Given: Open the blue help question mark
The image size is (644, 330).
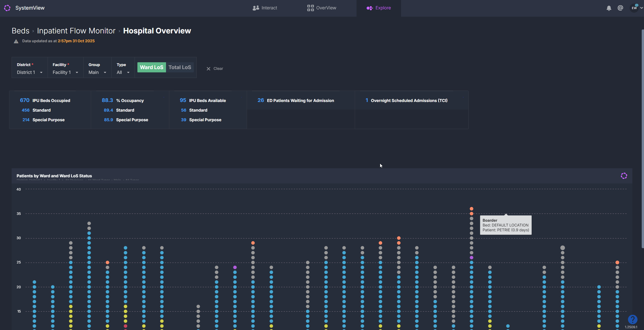Looking at the screenshot, I should click(x=632, y=319).
